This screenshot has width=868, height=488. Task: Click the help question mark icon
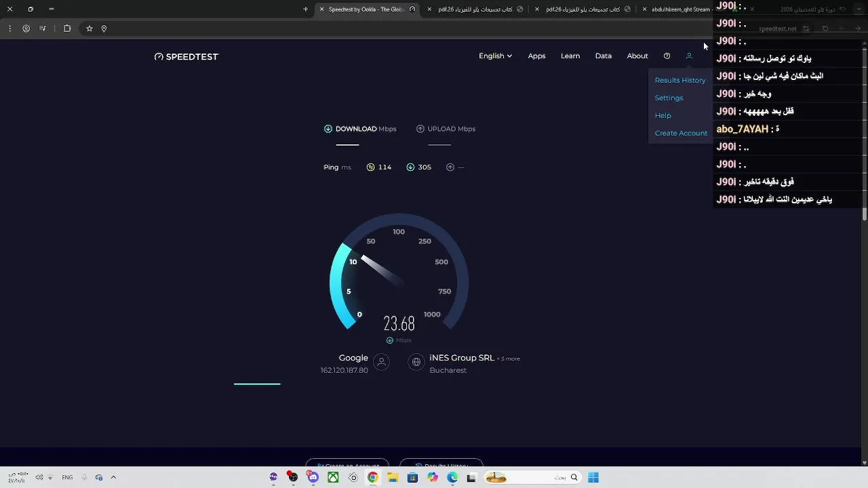667,56
